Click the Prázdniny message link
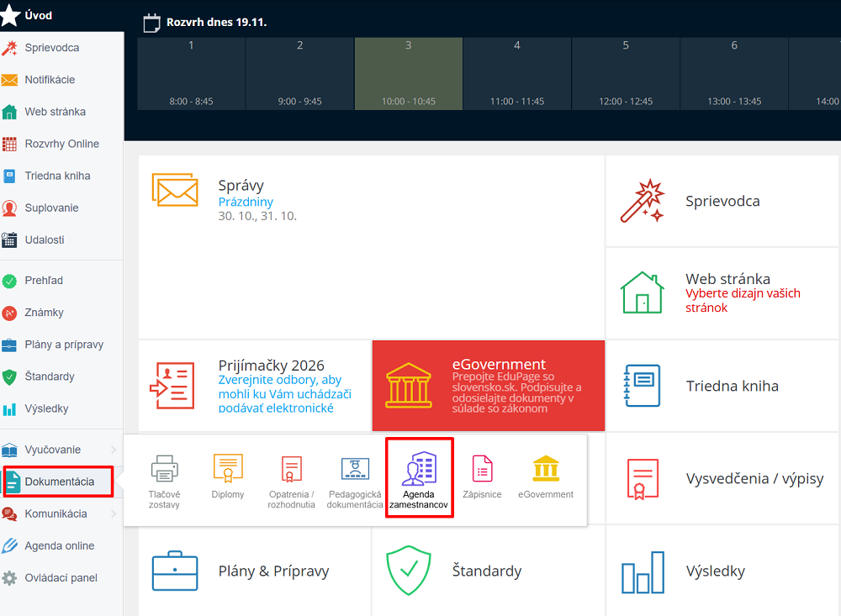 (x=246, y=203)
